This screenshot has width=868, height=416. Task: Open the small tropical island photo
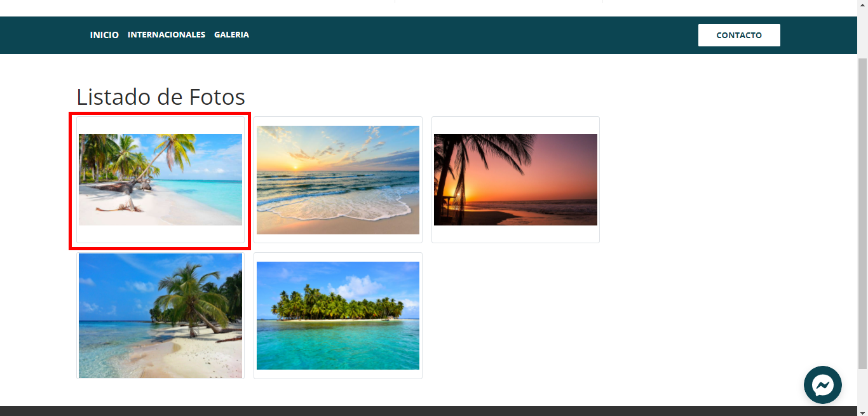click(338, 316)
